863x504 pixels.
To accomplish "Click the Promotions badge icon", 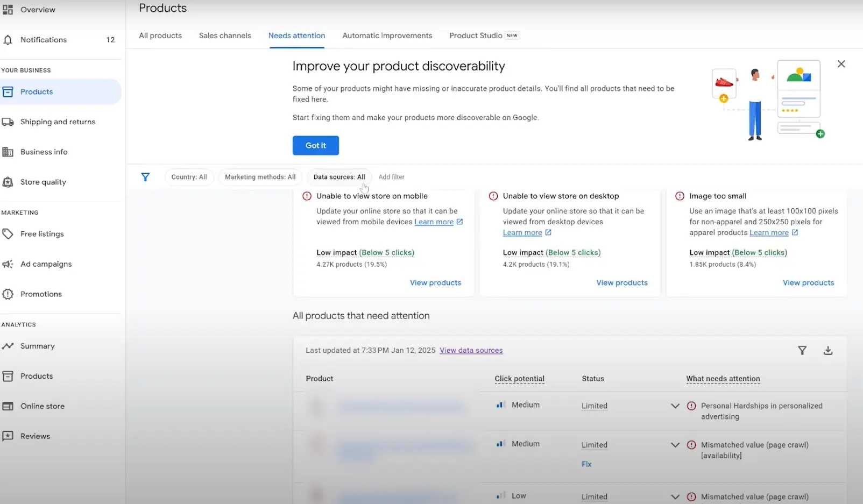I will pos(8,294).
